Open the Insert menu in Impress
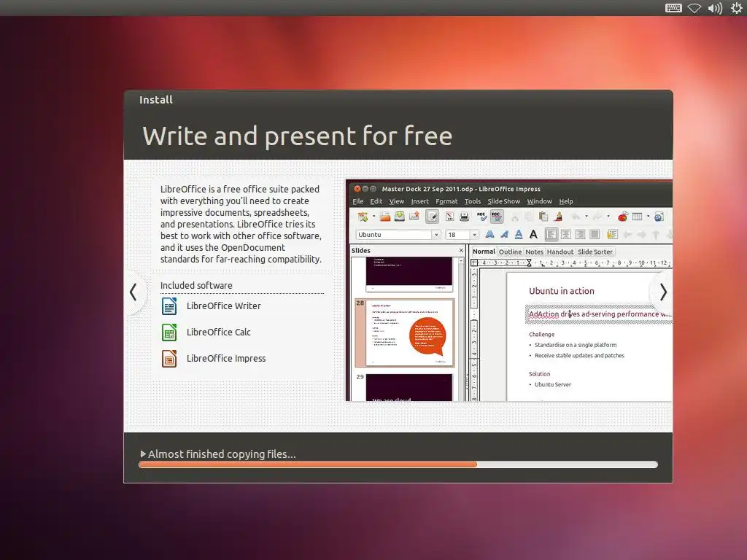 click(x=419, y=201)
